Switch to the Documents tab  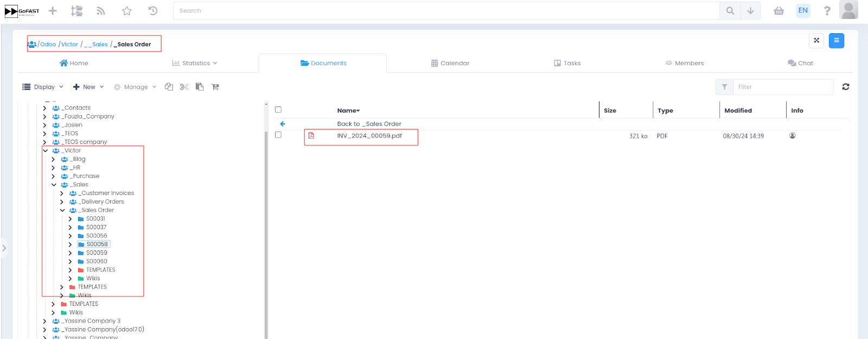pos(323,63)
